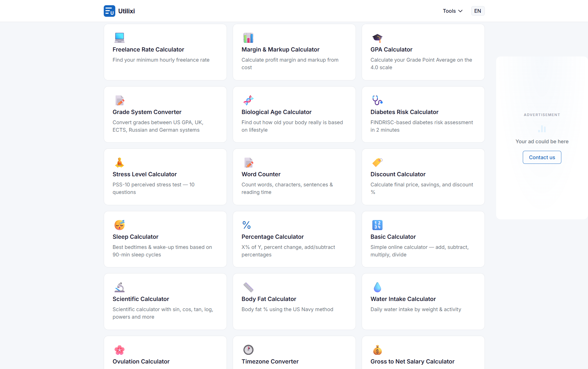
Task: Click 'Simple online calculator' description
Action: 419,251
